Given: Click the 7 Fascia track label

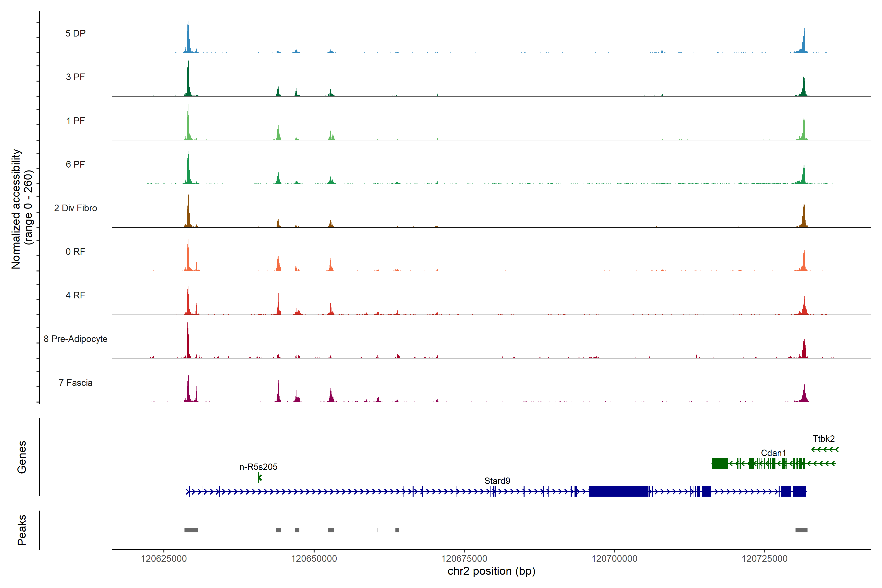Looking at the screenshot, I should 75,383.
